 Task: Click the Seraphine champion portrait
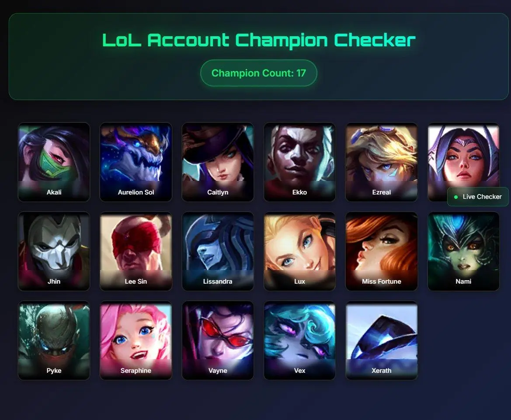tap(136, 340)
